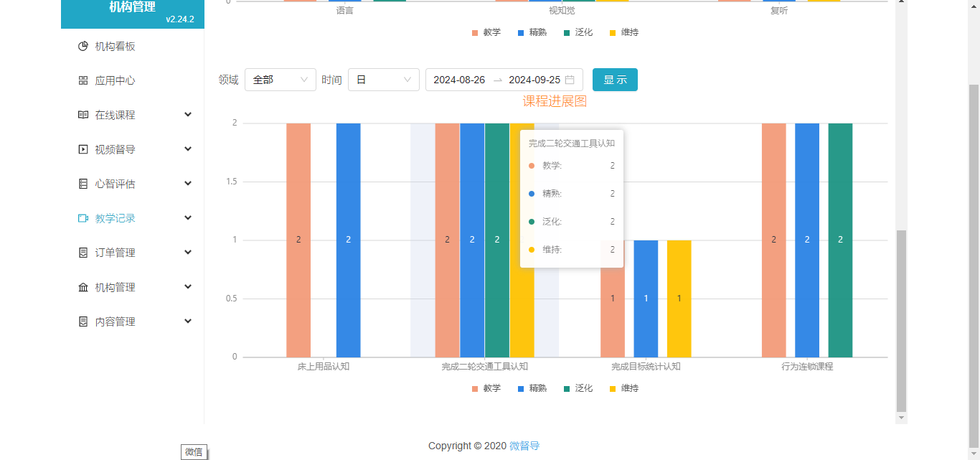Image resolution: width=980 pixels, height=460 pixels.
Task: Click the 机构管理 header title
Action: click(x=132, y=7)
